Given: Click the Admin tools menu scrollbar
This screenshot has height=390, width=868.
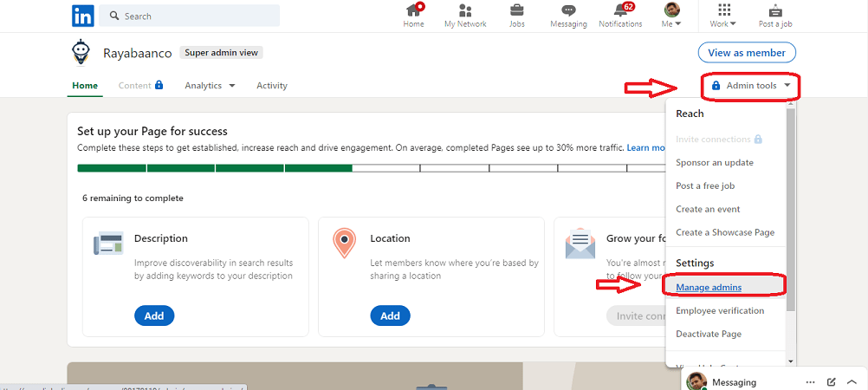Looking at the screenshot, I should click(791, 208).
